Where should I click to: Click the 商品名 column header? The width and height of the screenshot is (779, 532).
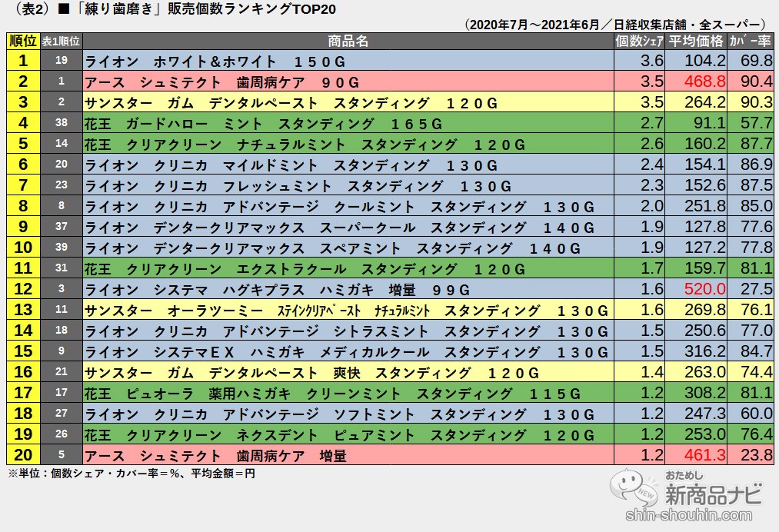pos(348,42)
